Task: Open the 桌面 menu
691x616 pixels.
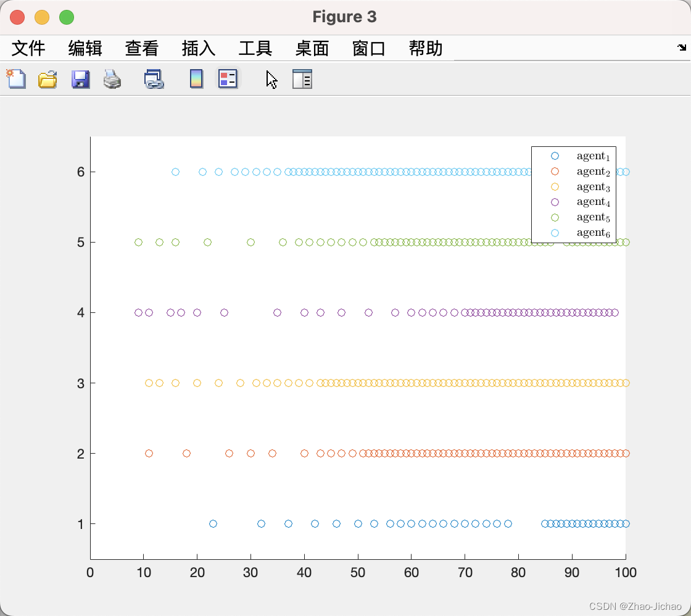Action: click(x=312, y=48)
